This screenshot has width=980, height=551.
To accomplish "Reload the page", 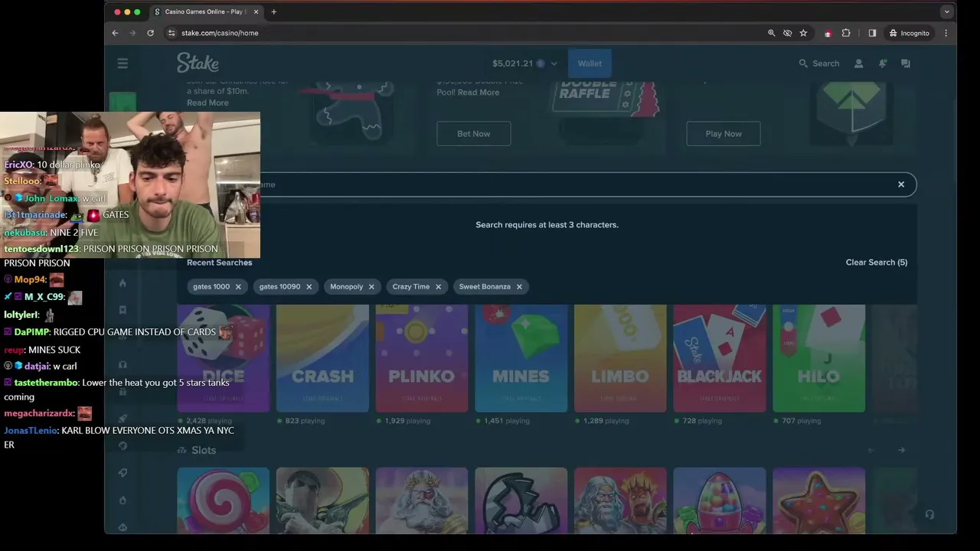I will [x=150, y=33].
